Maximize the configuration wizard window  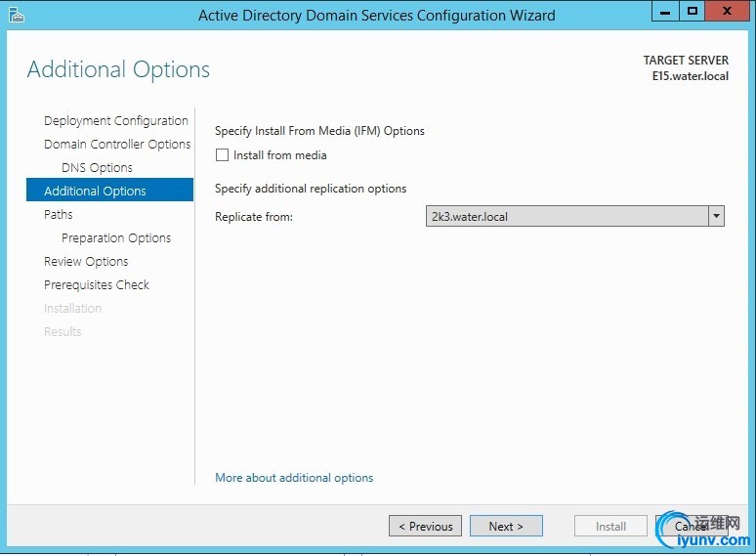(x=693, y=11)
